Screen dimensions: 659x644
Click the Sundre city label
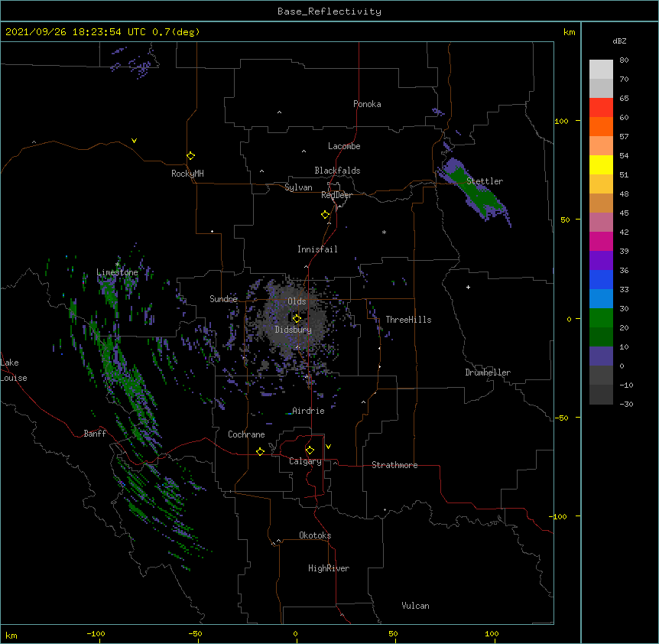(223, 299)
